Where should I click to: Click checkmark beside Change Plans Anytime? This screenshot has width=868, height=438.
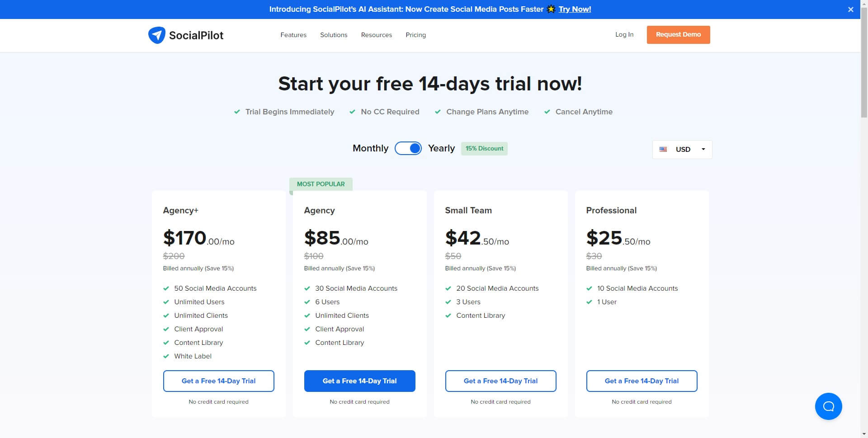[438, 112]
